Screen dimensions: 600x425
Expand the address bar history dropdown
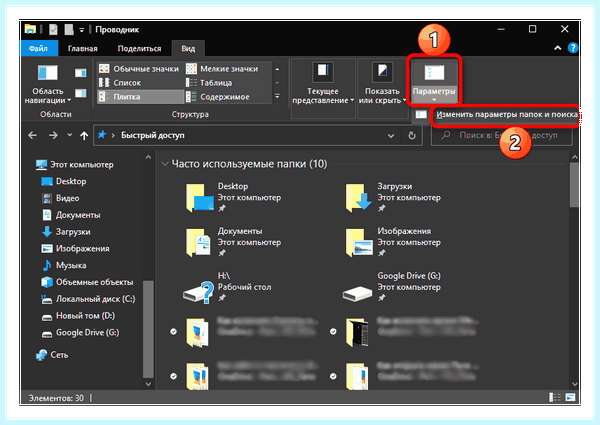coord(391,136)
